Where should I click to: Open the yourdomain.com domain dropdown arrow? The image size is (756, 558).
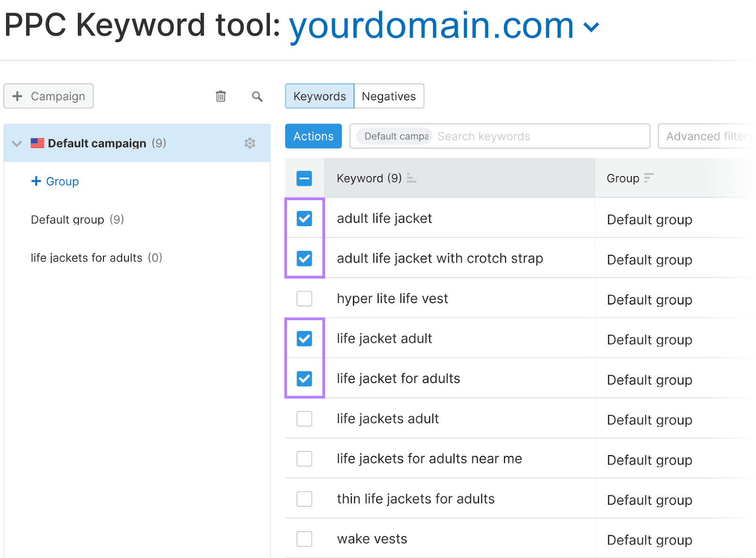click(592, 27)
